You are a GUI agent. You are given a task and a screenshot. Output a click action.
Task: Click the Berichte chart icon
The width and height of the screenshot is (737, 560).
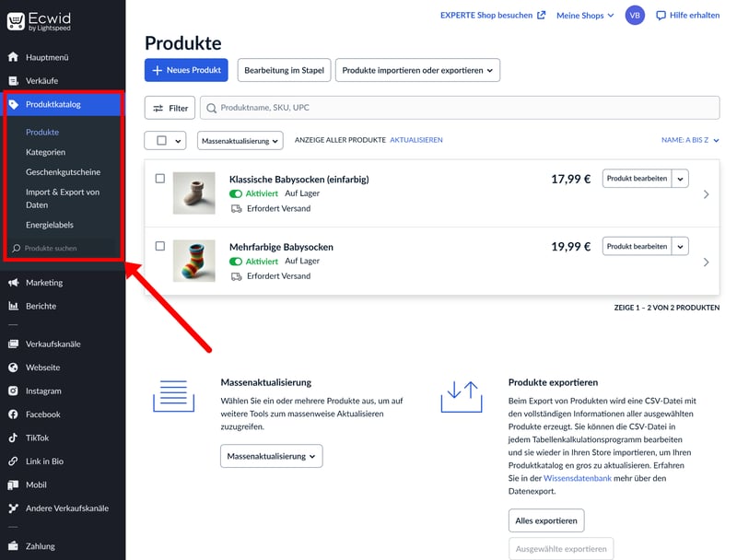13,306
